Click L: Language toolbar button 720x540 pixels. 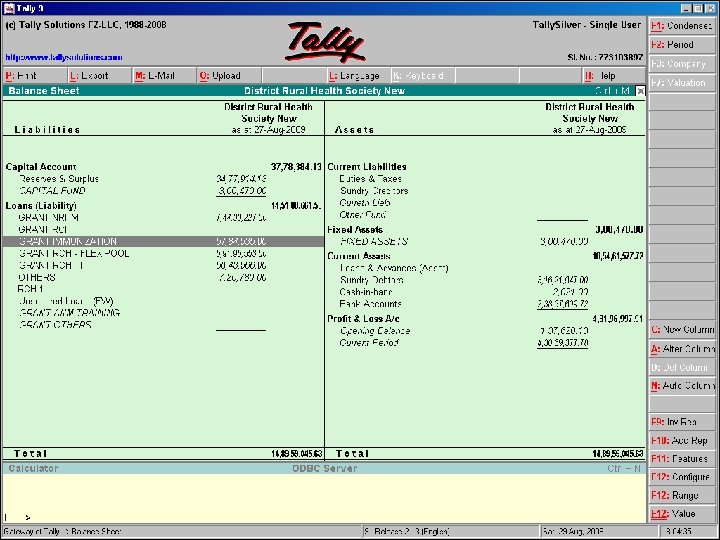(x=359, y=76)
